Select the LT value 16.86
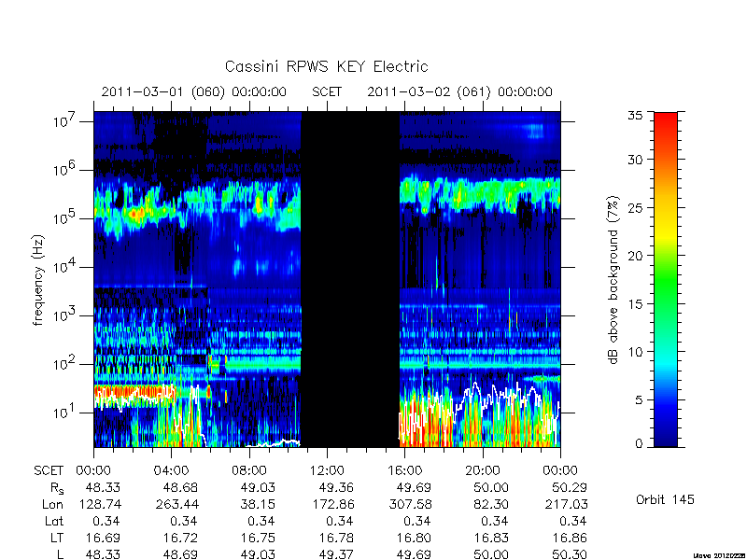Image resolution: width=747 pixels, height=560 pixels. tap(570, 538)
